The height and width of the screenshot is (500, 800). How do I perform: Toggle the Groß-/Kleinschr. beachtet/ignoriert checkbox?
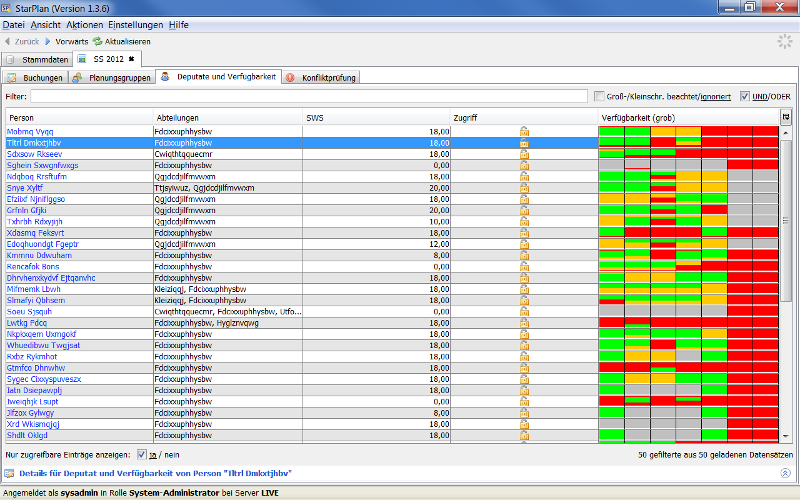pos(599,96)
